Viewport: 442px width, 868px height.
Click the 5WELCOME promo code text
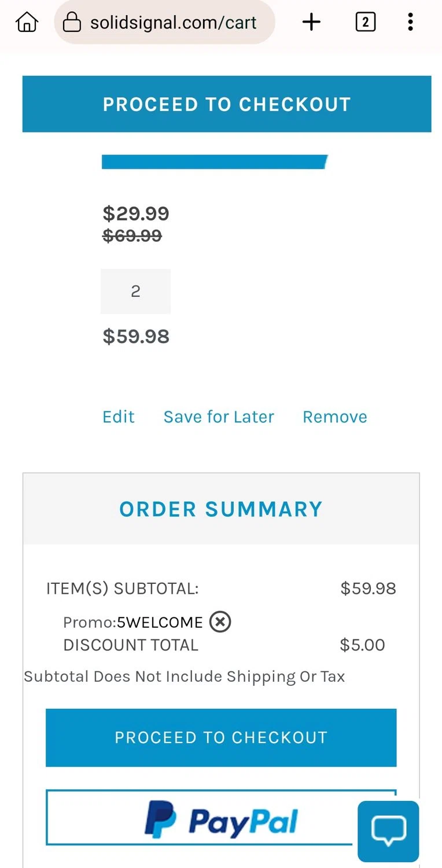[x=160, y=622]
